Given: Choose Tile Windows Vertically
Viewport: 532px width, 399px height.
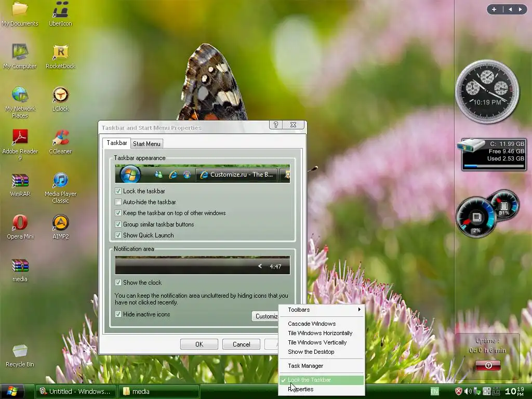Looking at the screenshot, I should coord(321,343).
